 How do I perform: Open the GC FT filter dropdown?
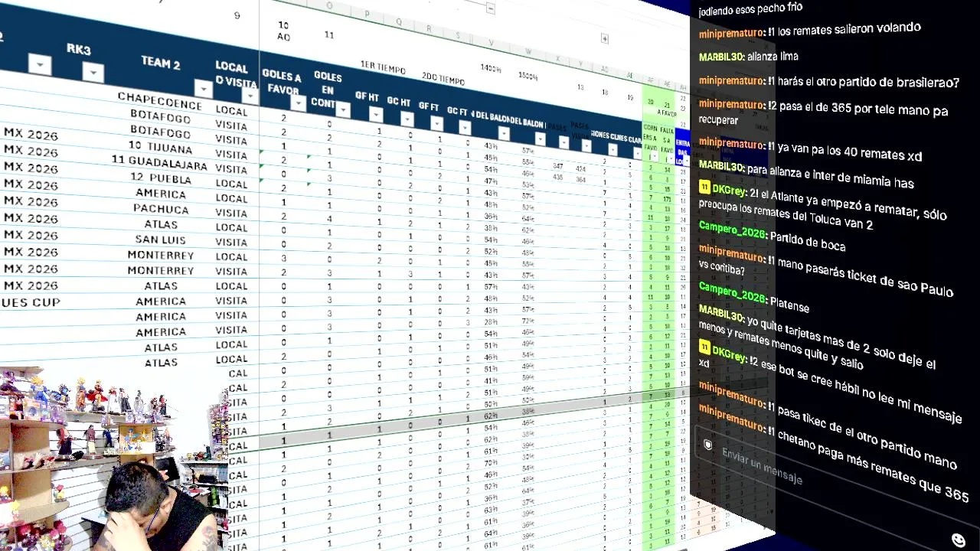pyautogui.click(x=466, y=127)
